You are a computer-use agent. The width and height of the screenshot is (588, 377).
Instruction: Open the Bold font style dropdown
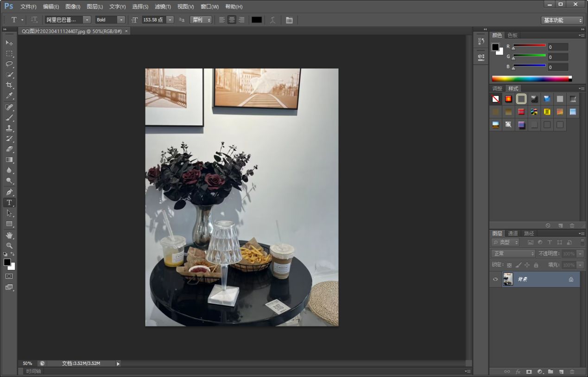tap(121, 20)
